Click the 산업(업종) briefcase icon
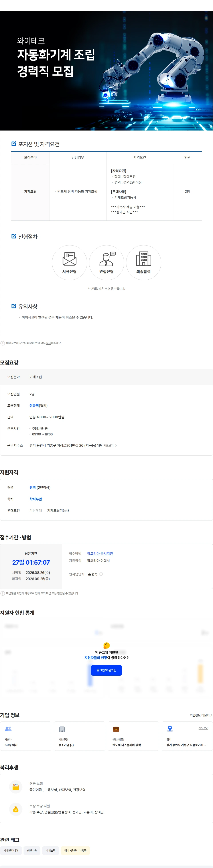213x868 pixels. click(x=116, y=728)
